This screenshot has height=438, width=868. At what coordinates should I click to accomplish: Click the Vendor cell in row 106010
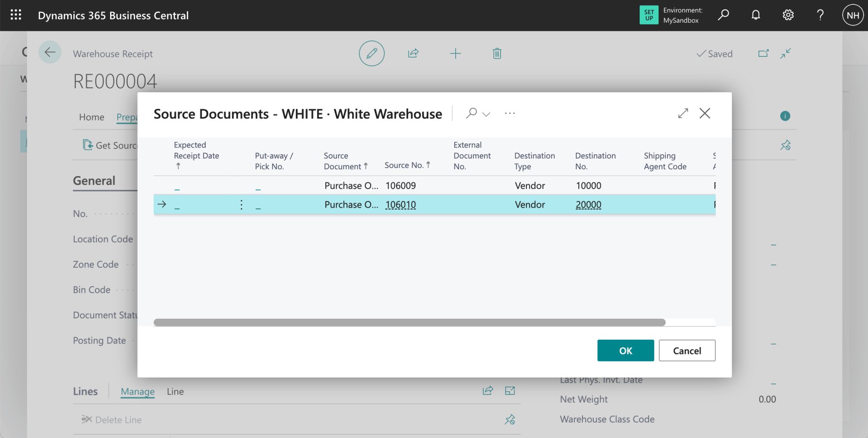(530, 204)
